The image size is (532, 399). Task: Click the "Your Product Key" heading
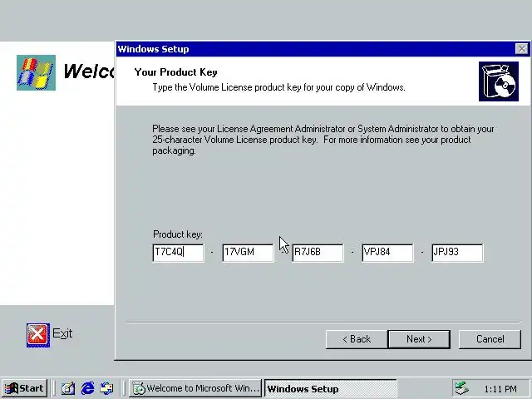[x=175, y=72]
